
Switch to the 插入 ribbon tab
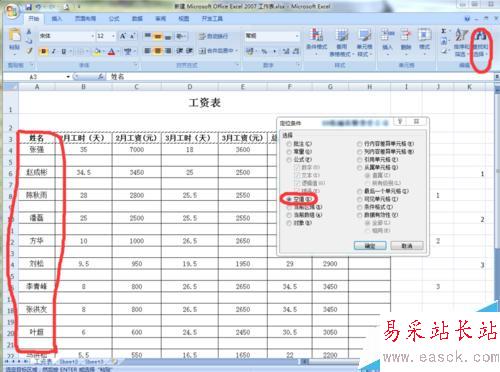tap(57, 19)
